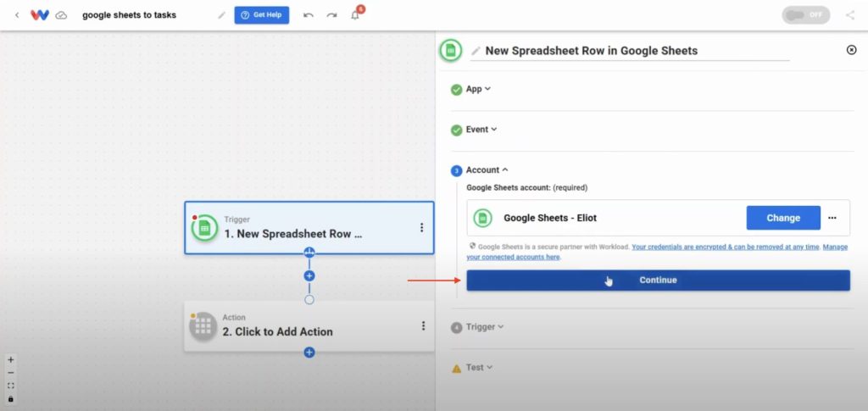Viewport: 868px width, 411px height.
Task: Click the Google Sheets icon in panel header
Action: point(451,50)
